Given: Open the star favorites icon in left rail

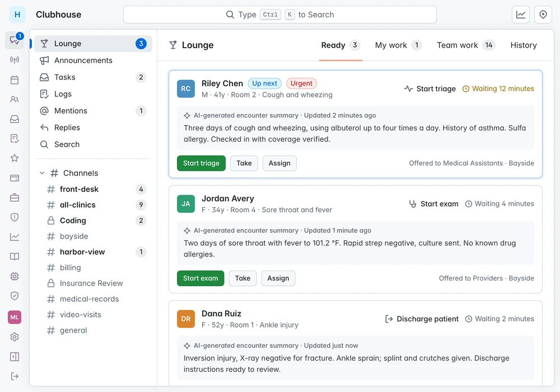Looking at the screenshot, I should pyautogui.click(x=15, y=158).
